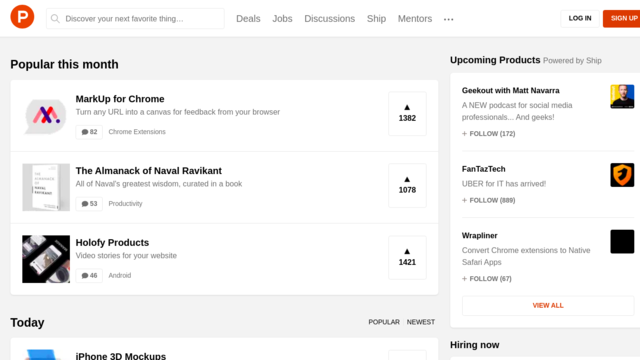Select Ship in the top navigation
The width and height of the screenshot is (640, 360).
(x=376, y=19)
